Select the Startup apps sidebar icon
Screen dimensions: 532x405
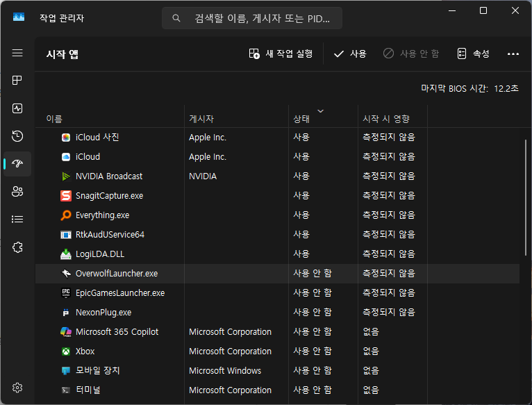pos(17,164)
